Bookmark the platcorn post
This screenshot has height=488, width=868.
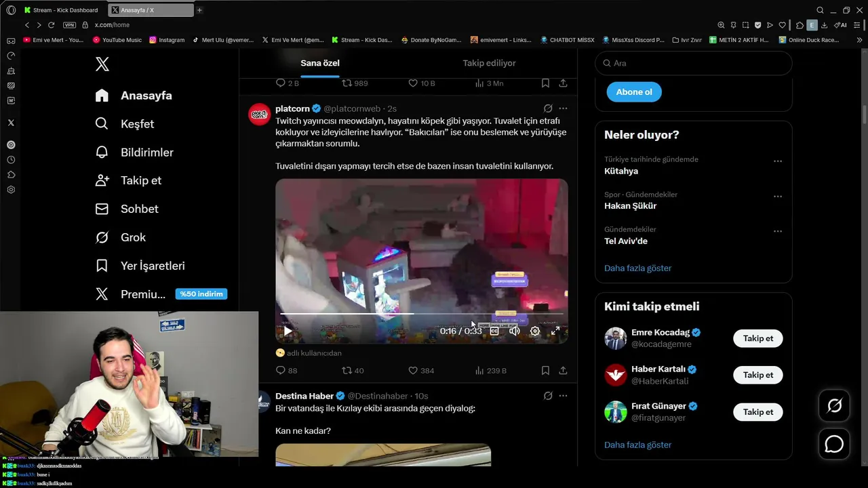tap(545, 371)
